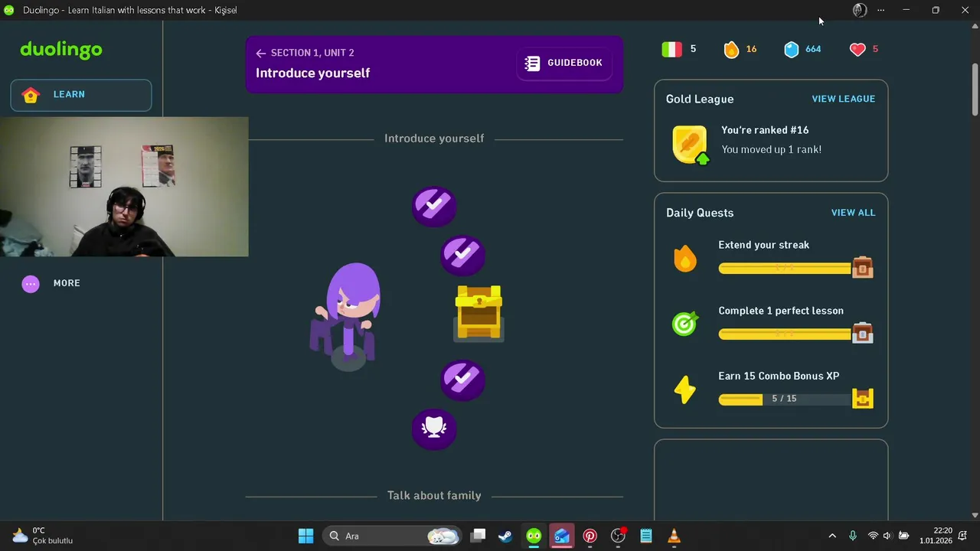Open the weather widget showing 0°C

click(x=43, y=536)
